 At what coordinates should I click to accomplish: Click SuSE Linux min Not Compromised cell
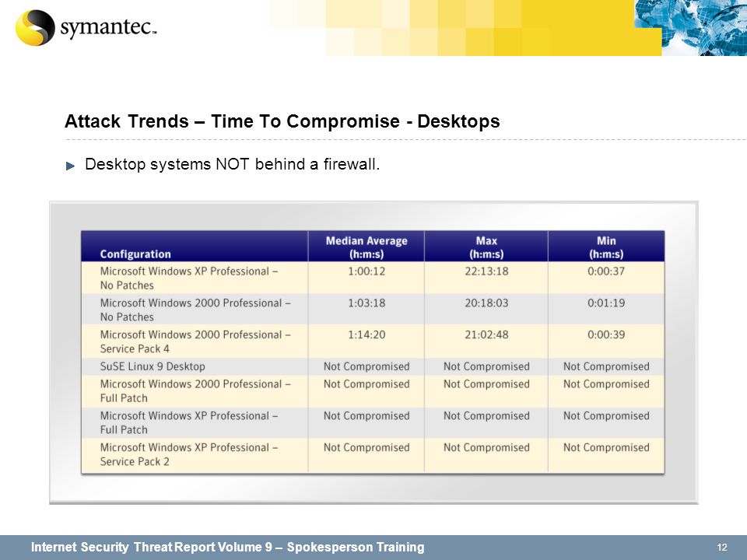pyautogui.click(x=606, y=366)
